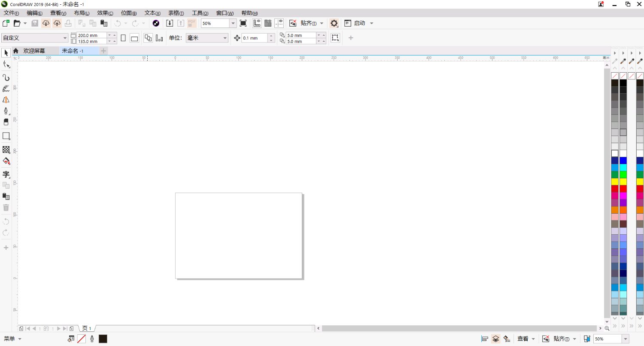This screenshot has width=644, height=346.
Task: Toggle snap-off icon in status bar
Action: 546,339
